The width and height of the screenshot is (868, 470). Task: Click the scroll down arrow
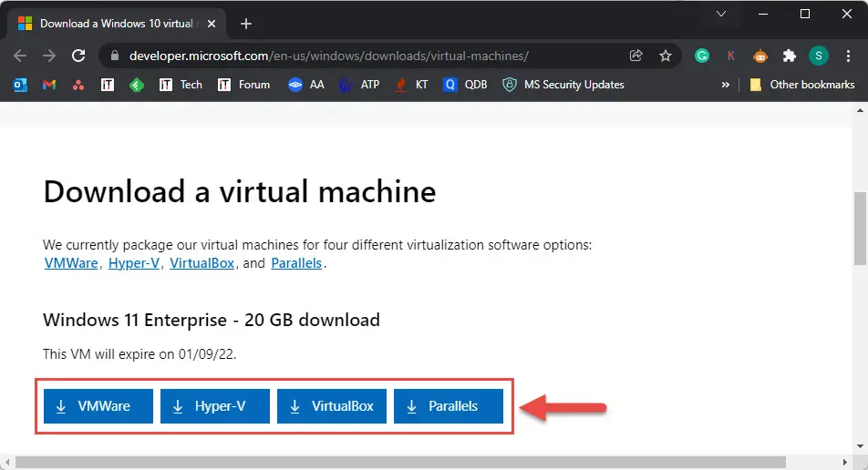[x=861, y=446]
